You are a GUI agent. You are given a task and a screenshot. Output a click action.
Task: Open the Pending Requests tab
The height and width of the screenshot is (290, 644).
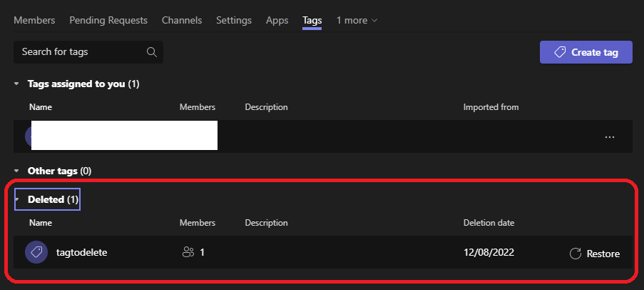tap(108, 21)
